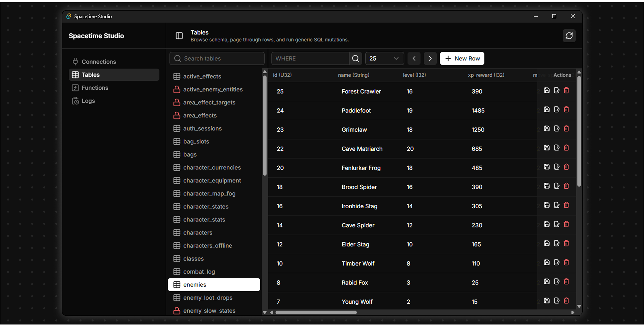Open the character_currencies table
The width and height of the screenshot is (644, 326).
[214, 168]
